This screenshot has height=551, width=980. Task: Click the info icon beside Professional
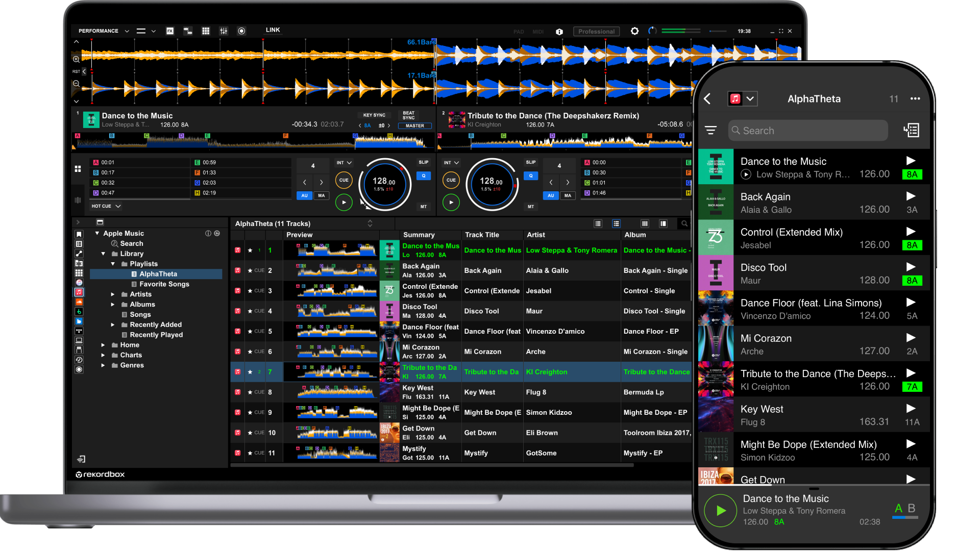coord(559,32)
